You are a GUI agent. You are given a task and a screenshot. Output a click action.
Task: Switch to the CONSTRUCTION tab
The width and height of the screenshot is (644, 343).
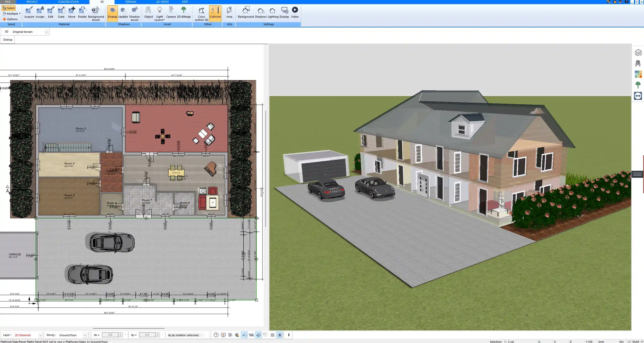[68, 2]
